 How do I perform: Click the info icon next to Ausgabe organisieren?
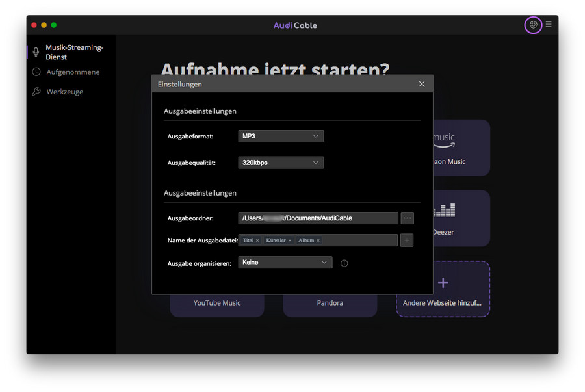coord(344,263)
